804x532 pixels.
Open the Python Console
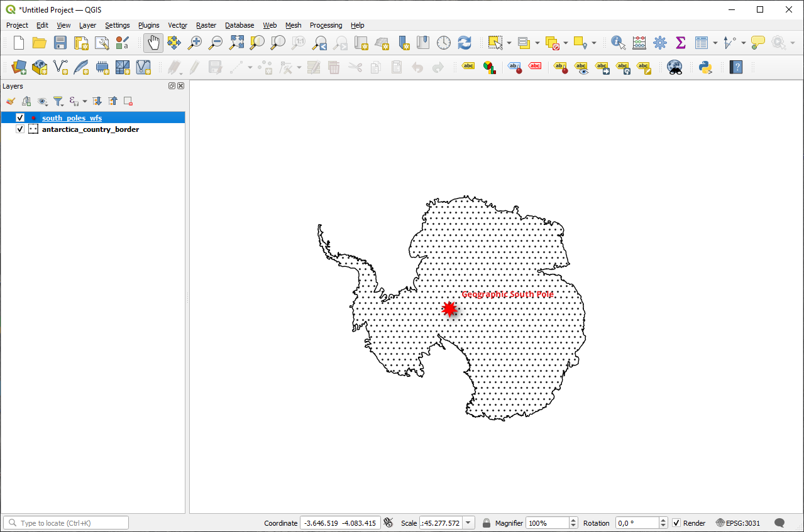[705, 67]
